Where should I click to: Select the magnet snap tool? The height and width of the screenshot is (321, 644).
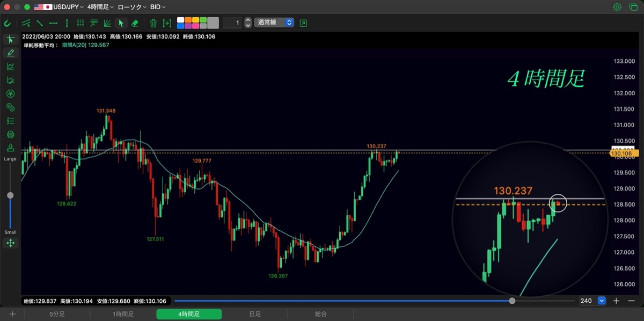8,23
